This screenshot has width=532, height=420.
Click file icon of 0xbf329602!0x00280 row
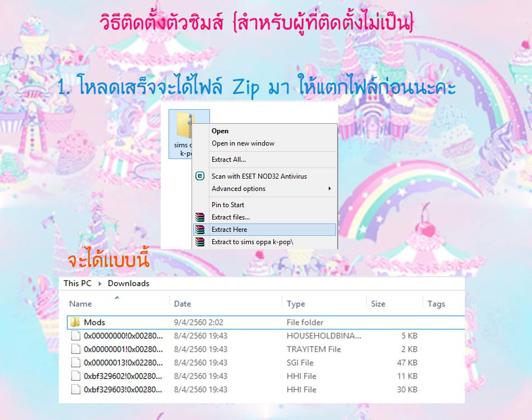tap(76, 376)
